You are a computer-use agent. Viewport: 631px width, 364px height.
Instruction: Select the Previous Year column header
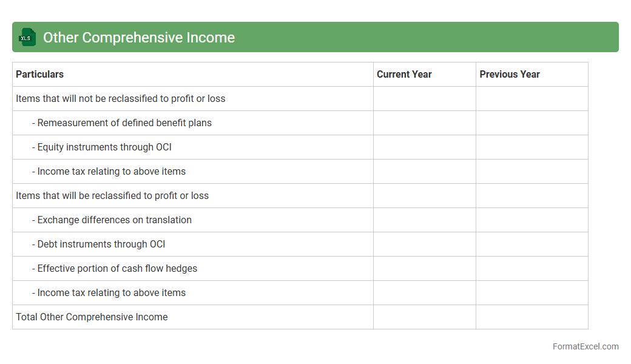coord(510,74)
